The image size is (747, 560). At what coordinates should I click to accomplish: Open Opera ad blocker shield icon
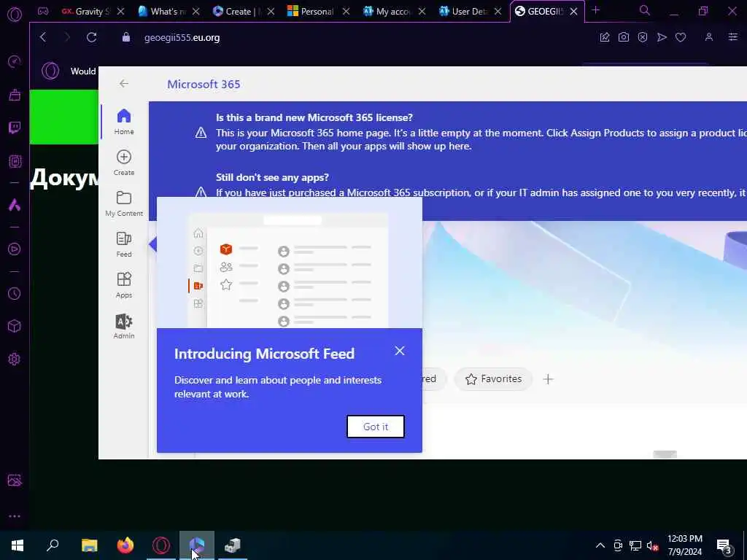point(643,37)
